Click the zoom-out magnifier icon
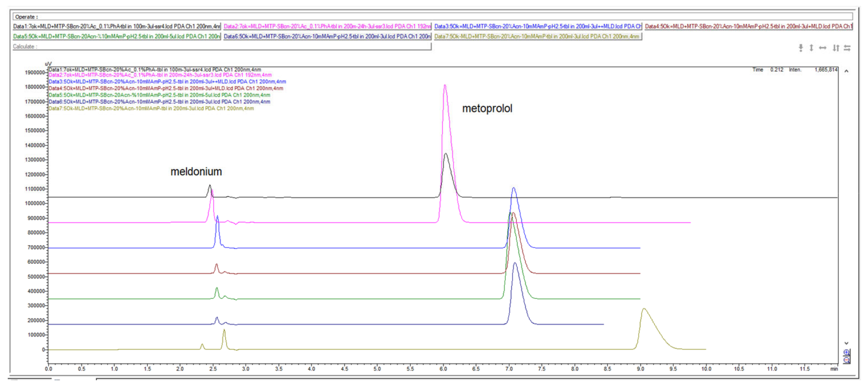868x389 pixels. 846,360
